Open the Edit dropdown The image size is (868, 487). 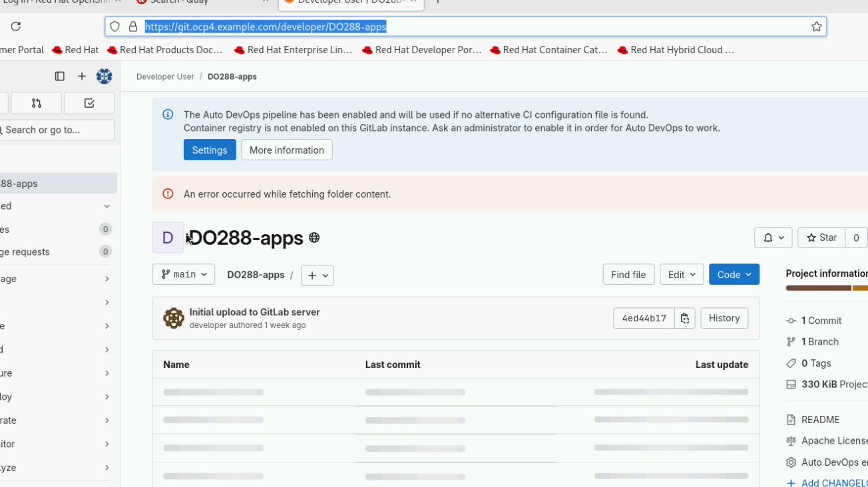point(681,274)
